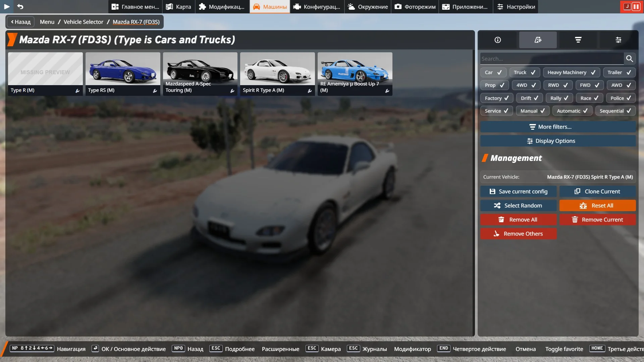Open the display options sliders tab icon

click(x=619, y=40)
